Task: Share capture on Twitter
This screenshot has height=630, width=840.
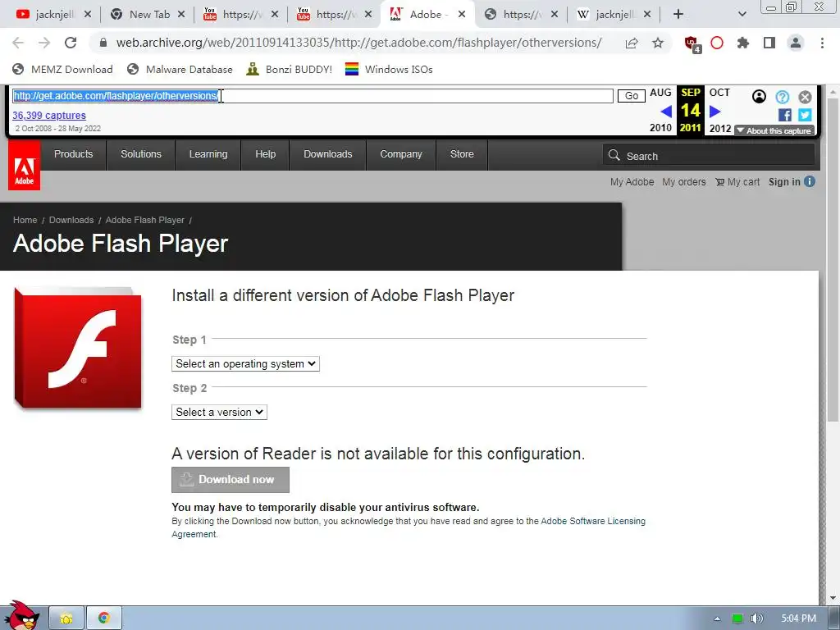Action: (x=805, y=115)
